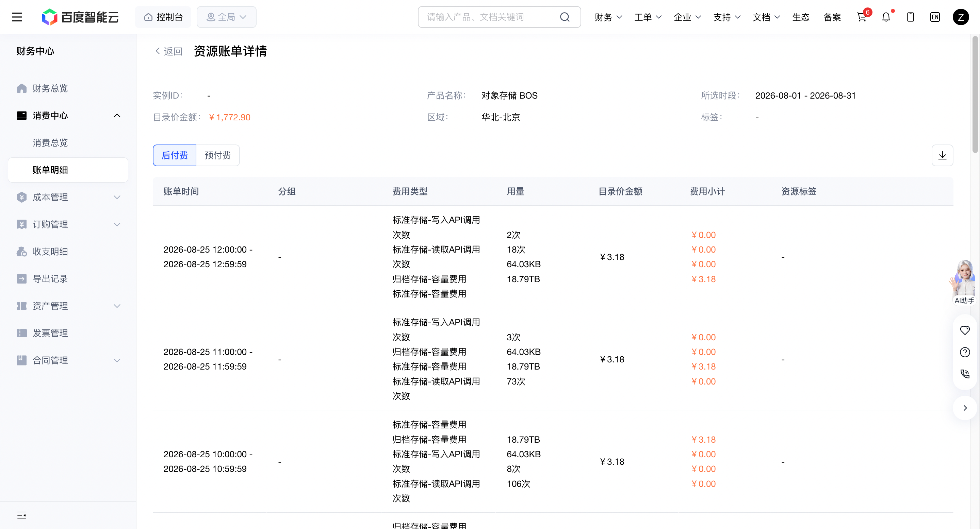Click the 华北-北京 region value
Viewport: 980px width, 529px height.
click(x=501, y=117)
